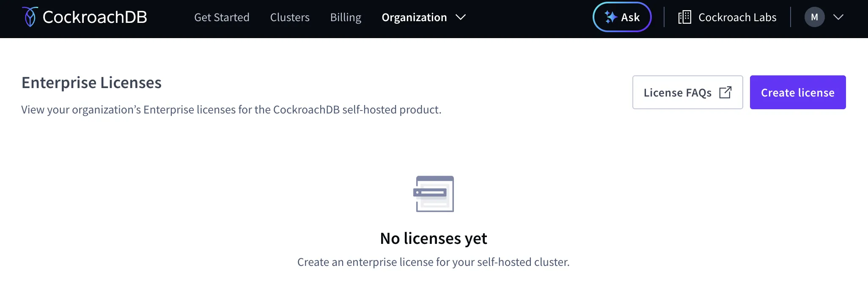Viewport: 868px width, 293px height.
Task: Click the sparkle icon in Ask button
Action: [x=610, y=17]
